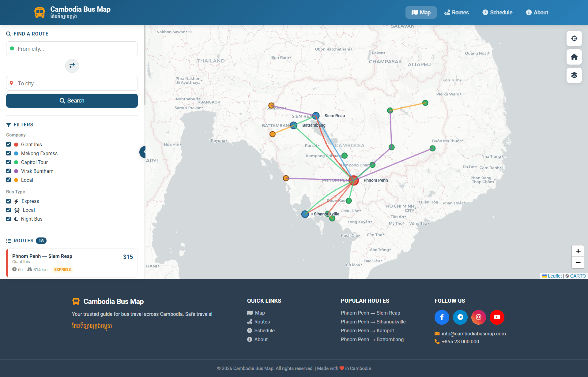588x377 pixels.
Task: Click the +855 23 000 000 phone number
Action: 460,342
